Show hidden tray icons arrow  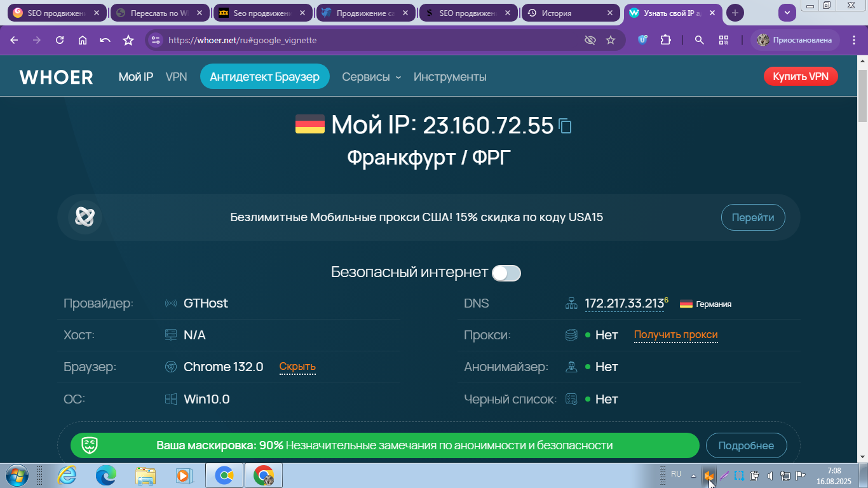pyautogui.click(x=693, y=476)
